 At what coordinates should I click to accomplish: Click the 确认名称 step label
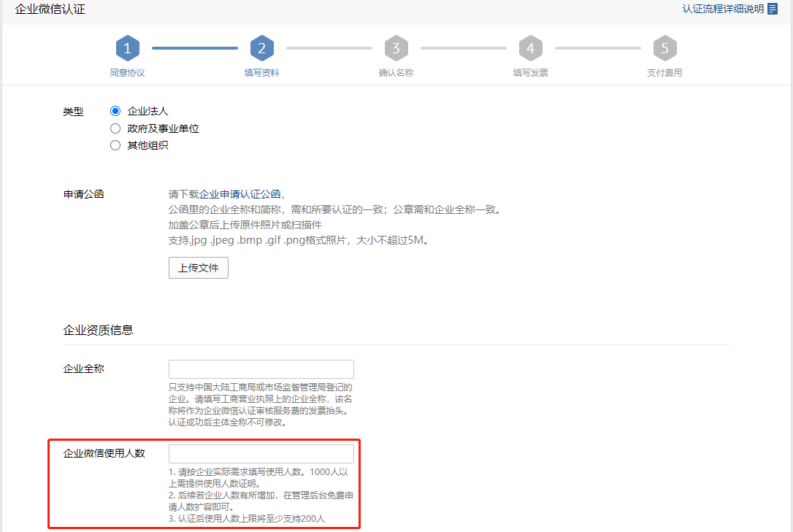pos(396,73)
